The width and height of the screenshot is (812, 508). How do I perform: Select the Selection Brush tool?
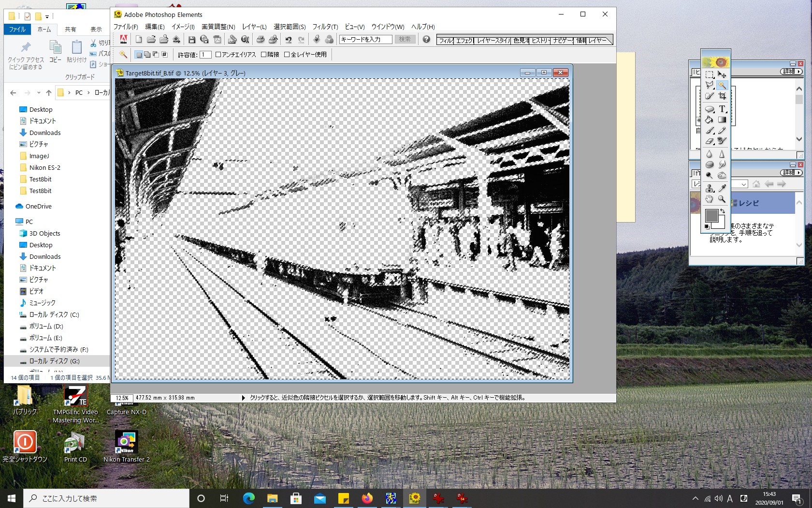point(709,96)
